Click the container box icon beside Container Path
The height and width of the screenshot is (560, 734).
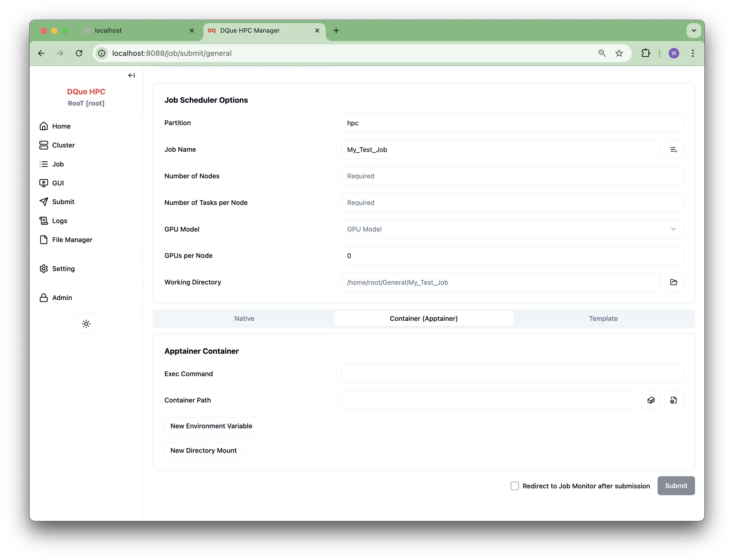pyautogui.click(x=651, y=400)
